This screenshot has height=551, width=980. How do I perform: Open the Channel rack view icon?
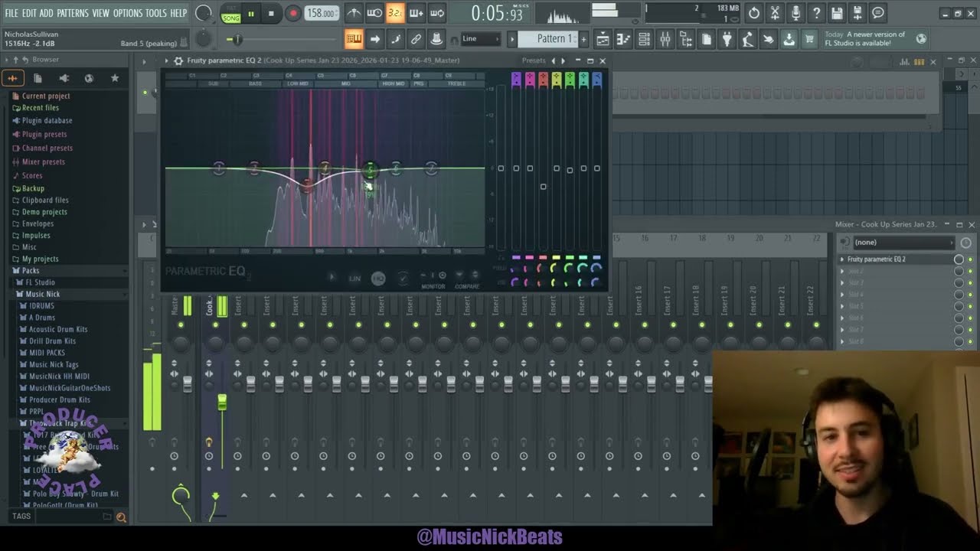pos(644,39)
